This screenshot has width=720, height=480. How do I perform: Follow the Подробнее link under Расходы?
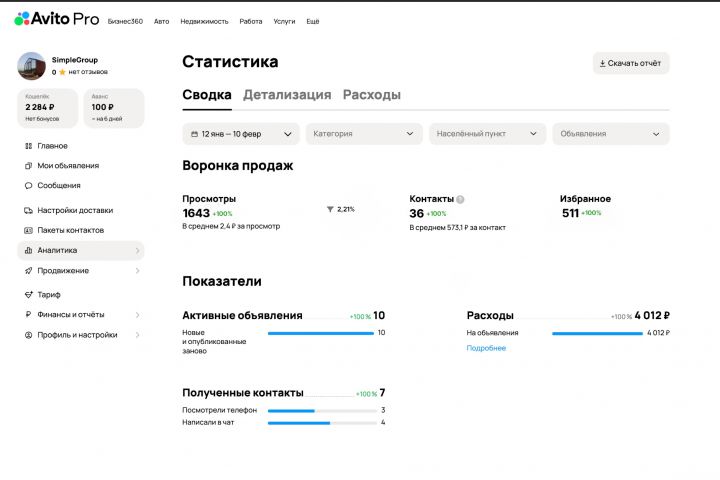[486, 348]
